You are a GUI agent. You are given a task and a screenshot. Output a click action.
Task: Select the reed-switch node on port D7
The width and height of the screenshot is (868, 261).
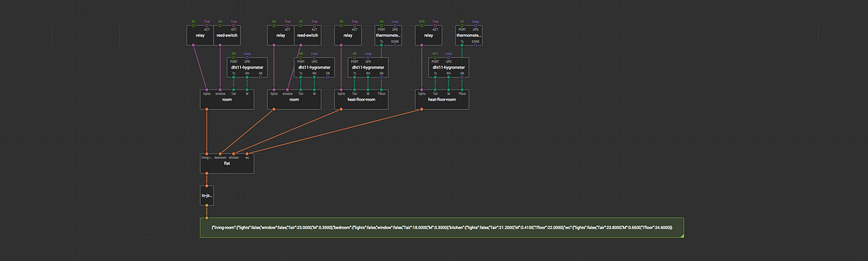[x=307, y=35]
